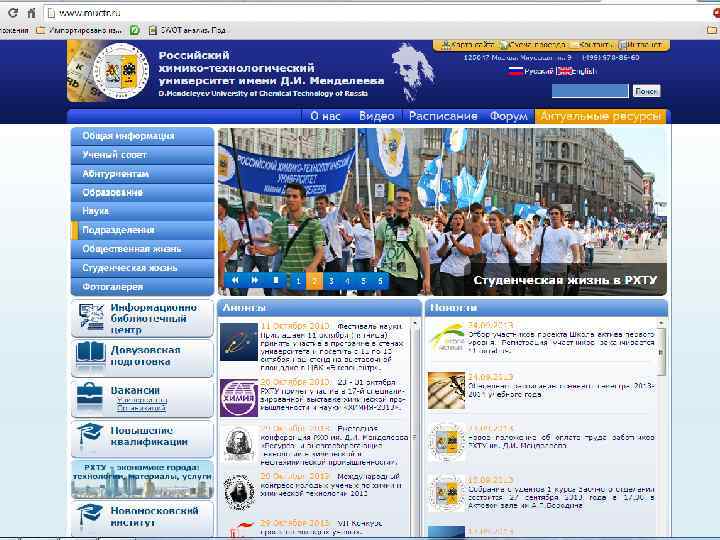Open Общая информация in side menu
The image size is (720, 540).
[142, 136]
